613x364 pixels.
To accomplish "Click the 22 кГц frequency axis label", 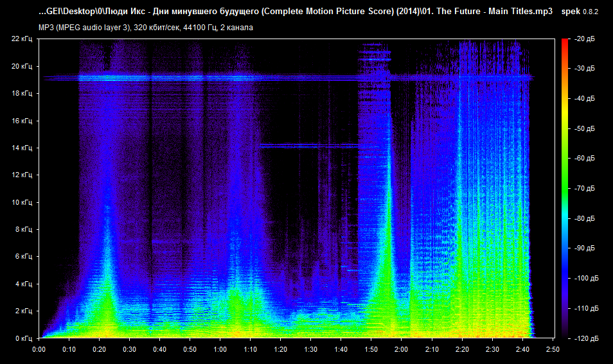I will [x=22, y=39].
